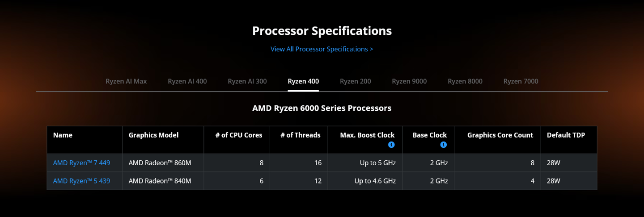The width and height of the screenshot is (644, 217).
Task: Show the Ryzen 8000 tab
Action: [465, 81]
